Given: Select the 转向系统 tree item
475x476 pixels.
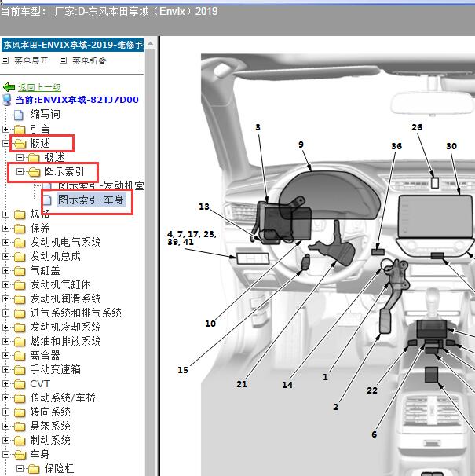Looking at the screenshot, I should click(x=50, y=412).
